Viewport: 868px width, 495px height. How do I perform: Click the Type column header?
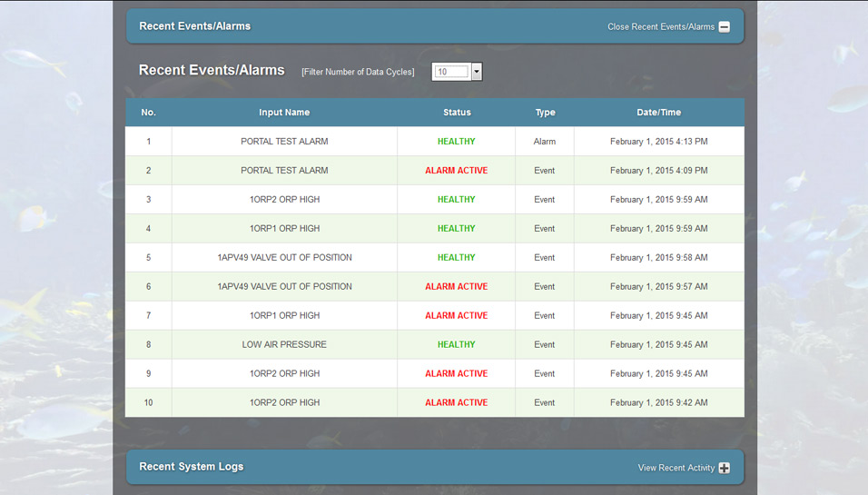point(545,113)
